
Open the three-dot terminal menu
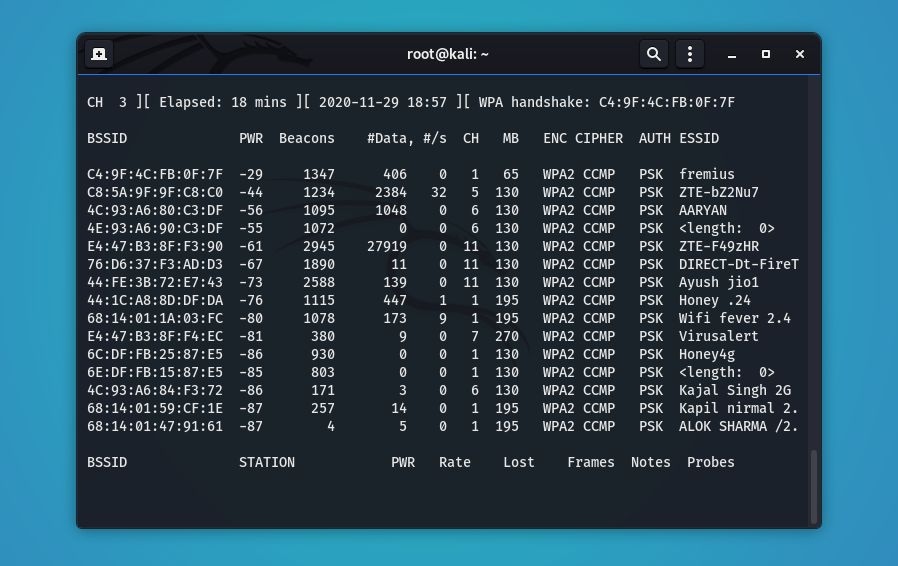(x=690, y=54)
